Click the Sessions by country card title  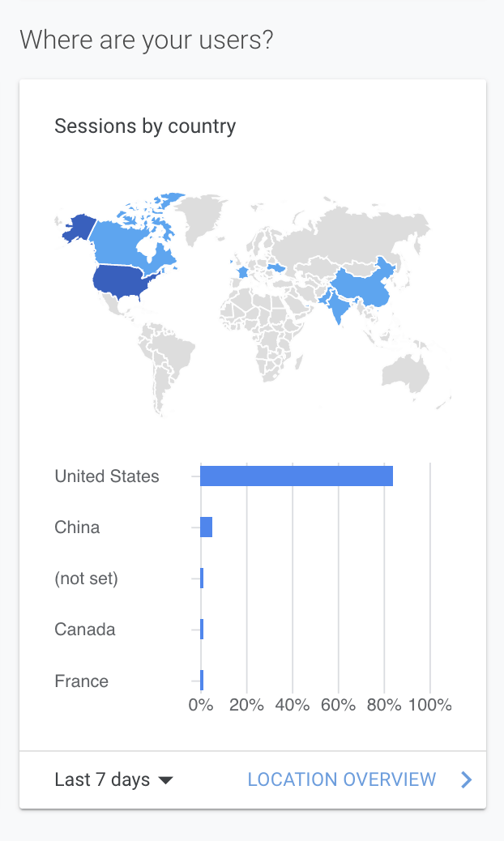click(145, 126)
